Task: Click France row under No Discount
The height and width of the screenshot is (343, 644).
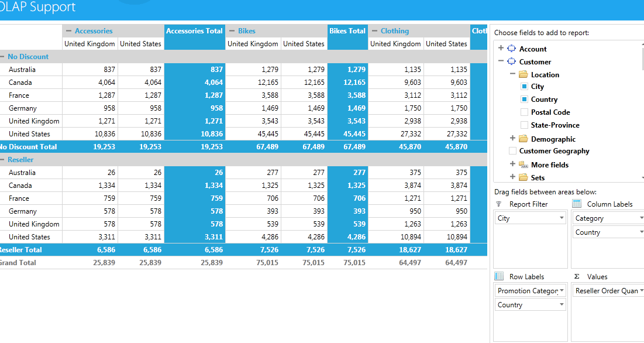Action: click(x=31, y=95)
